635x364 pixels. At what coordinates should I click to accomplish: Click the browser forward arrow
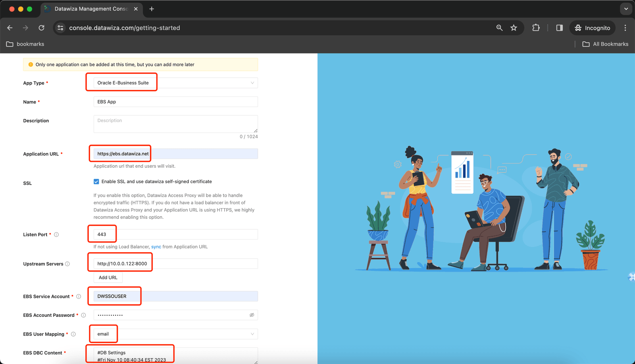coord(25,28)
